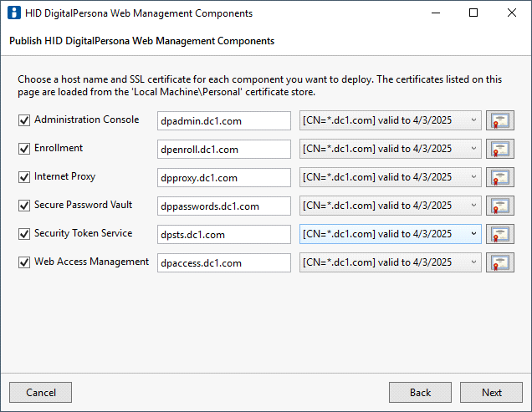Viewport: 532px width, 412px height.
Task: Click the HID DigitalPersona title bar icon
Action: (13, 13)
